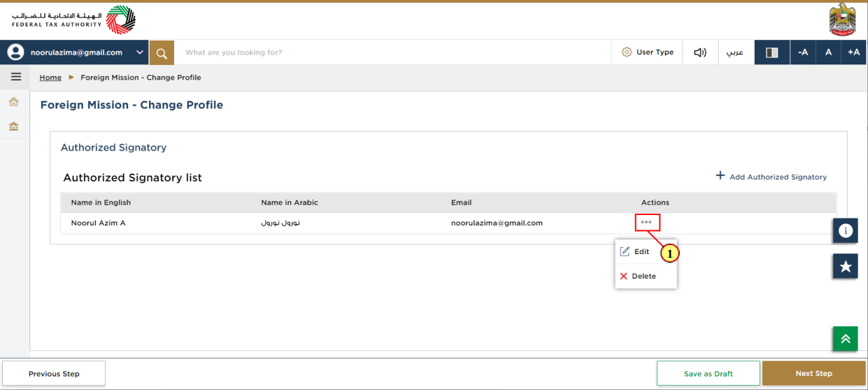Select the 'Noorul Azim A' name cell

pyautogui.click(x=99, y=223)
